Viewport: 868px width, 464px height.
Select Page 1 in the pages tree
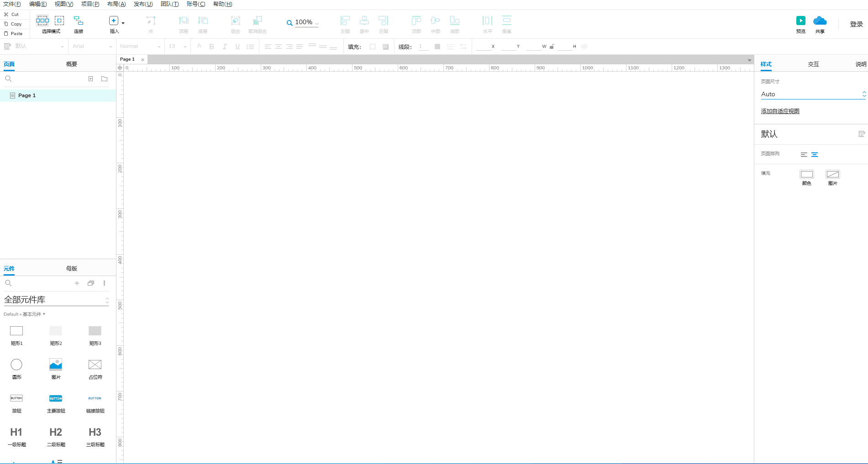point(27,95)
